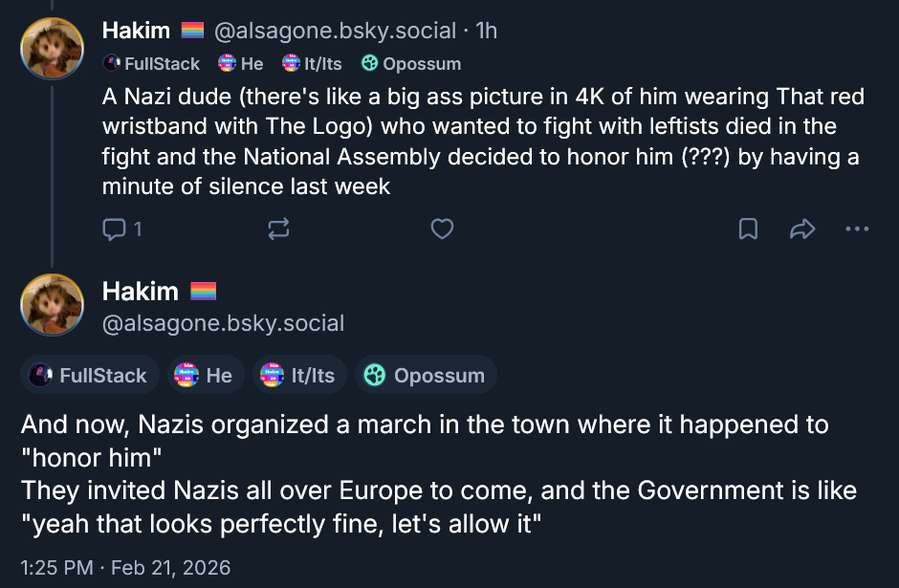
Task: Open Hakim's profile name in main post
Action: click(x=141, y=291)
